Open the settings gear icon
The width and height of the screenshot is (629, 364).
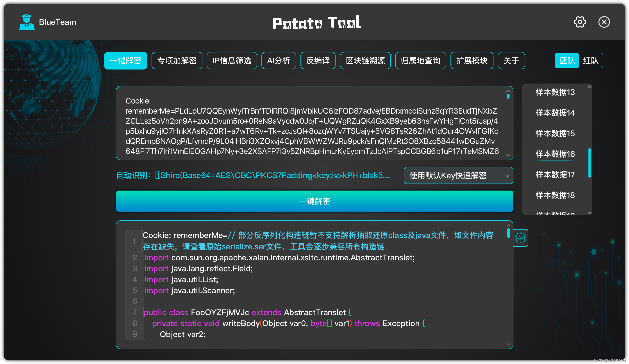[x=580, y=22]
